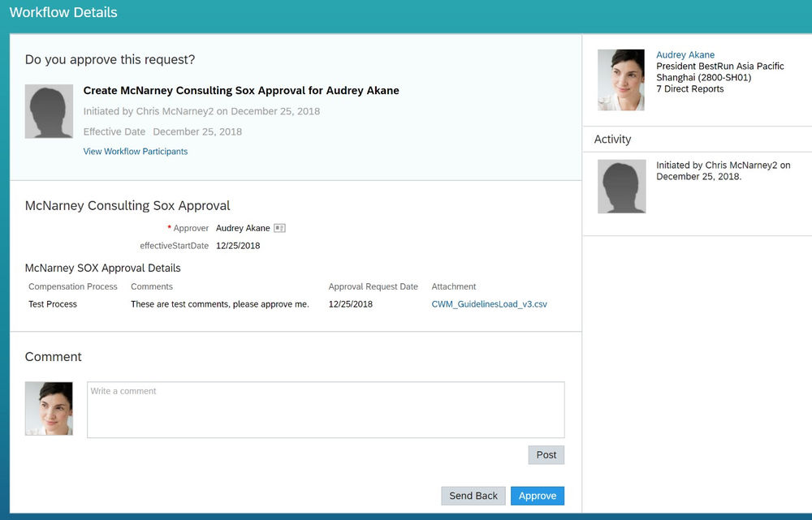Screen dimensions: 812x520
Task: Open Audrey Akane's profile link in the sidebar
Action: click(x=685, y=54)
